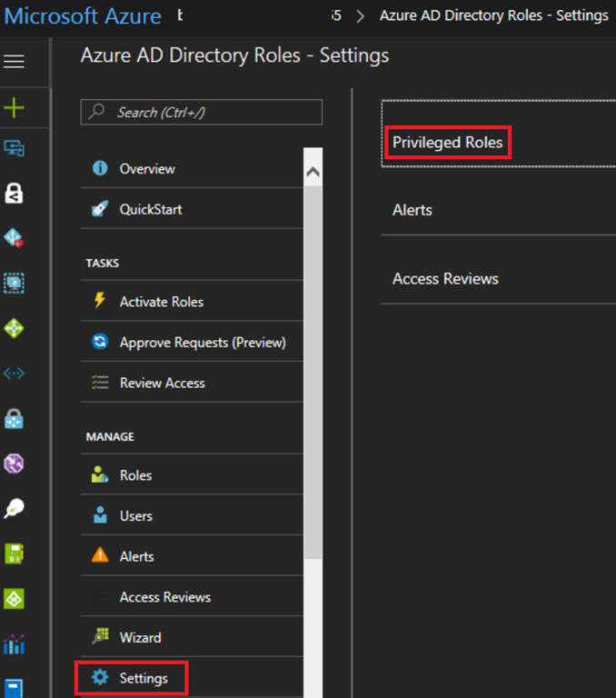616x698 pixels.
Task: Open Access Reviews settings in right pane
Action: pos(445,279)
